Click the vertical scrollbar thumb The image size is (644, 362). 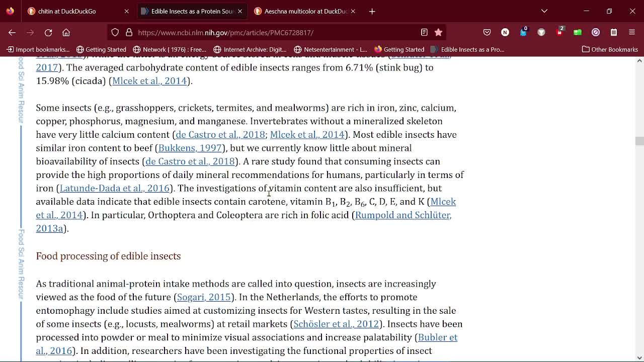[x=639, y=141]
